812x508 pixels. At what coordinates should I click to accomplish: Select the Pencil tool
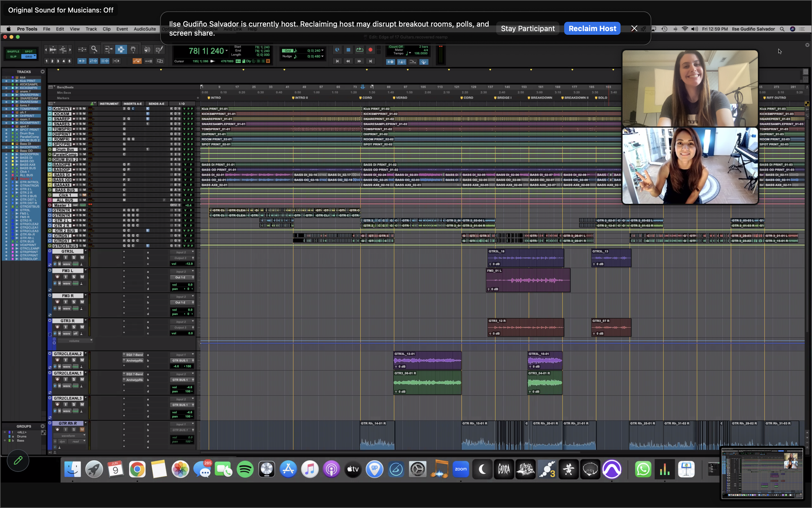coord(159,49)
